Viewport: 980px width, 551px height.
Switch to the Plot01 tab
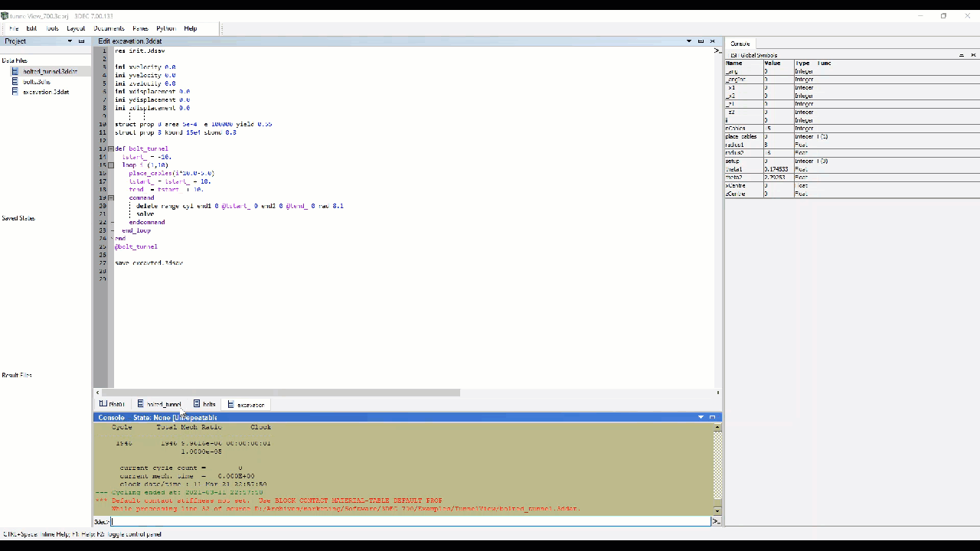pos(112,404)
